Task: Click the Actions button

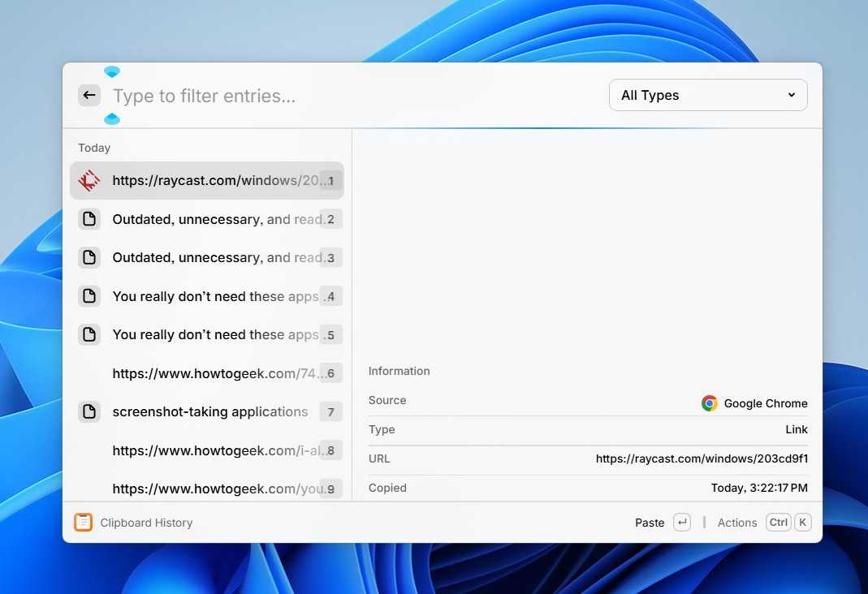Action: click(736, 522)
